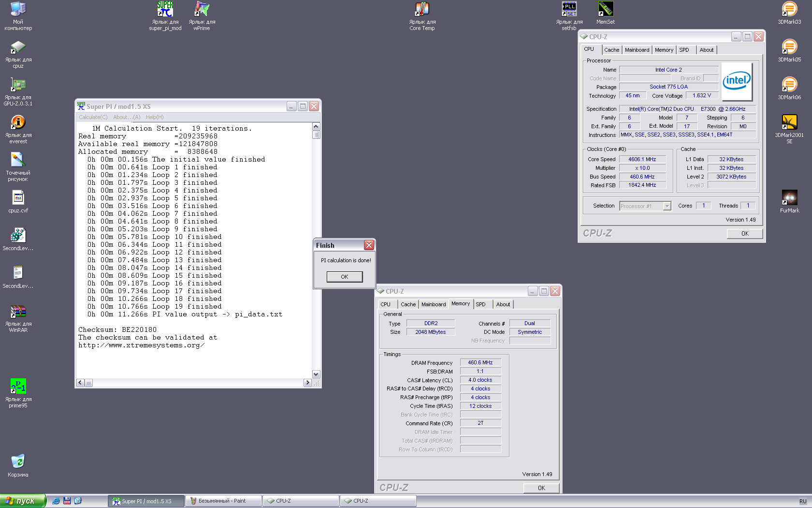Screen dimensions: 812x508
Task: Launch the super_pi_mod shortcut icon
Action: (165, 15)
